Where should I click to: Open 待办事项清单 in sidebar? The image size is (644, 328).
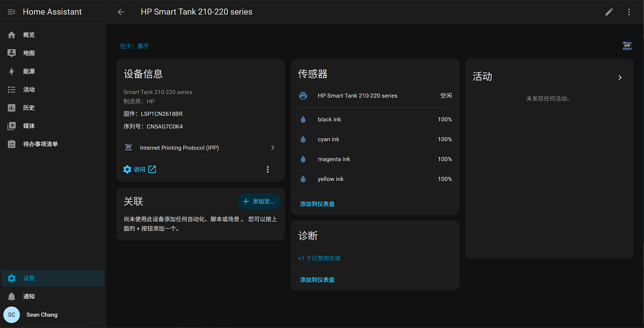point(53,144)
